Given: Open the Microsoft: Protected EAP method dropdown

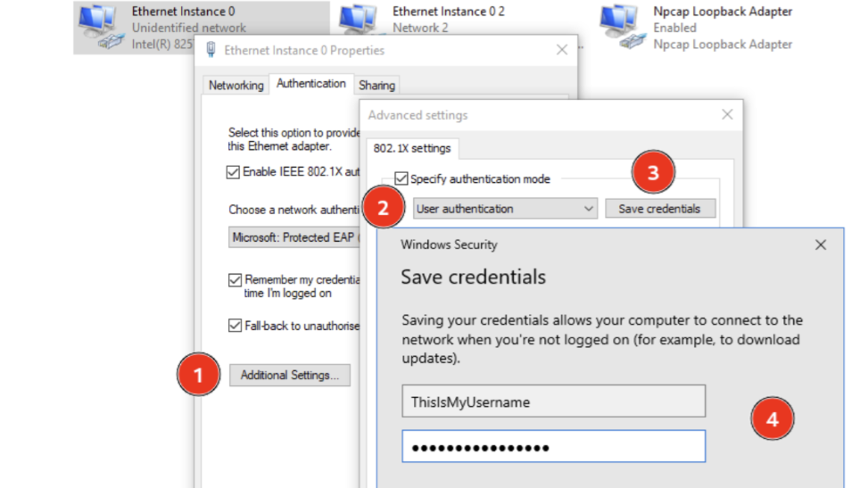Looking at the screenshot, I should click(x=294, y=237).
